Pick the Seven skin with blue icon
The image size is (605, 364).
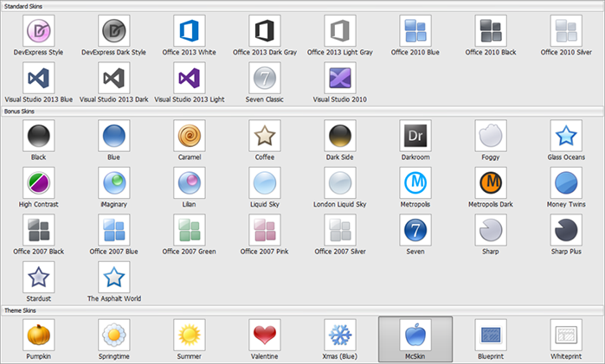[x=415, y=230]
